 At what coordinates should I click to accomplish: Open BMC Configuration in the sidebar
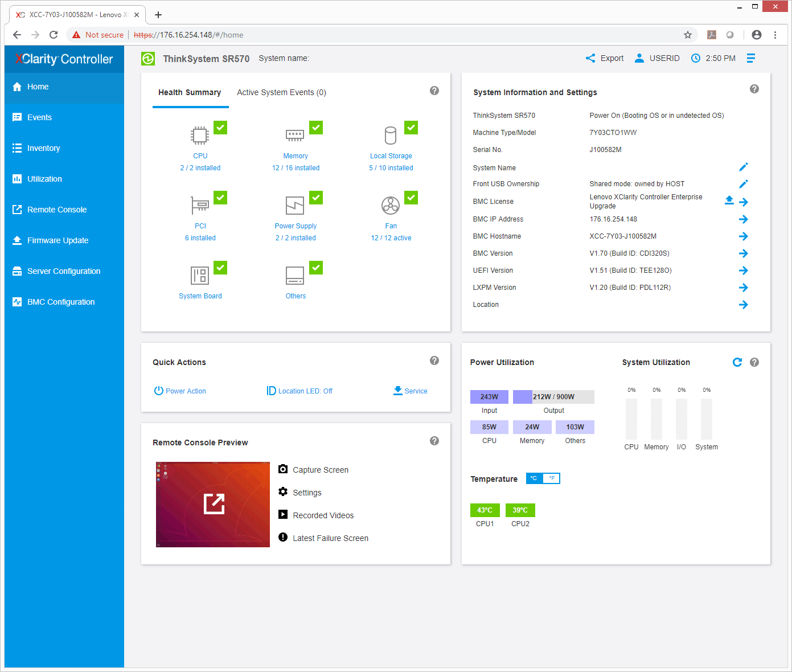[64, 302]
